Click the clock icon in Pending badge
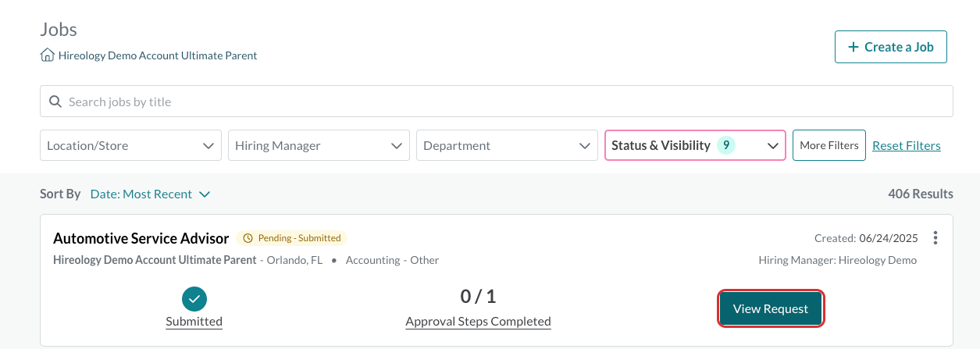 click(x=249, y=238)
